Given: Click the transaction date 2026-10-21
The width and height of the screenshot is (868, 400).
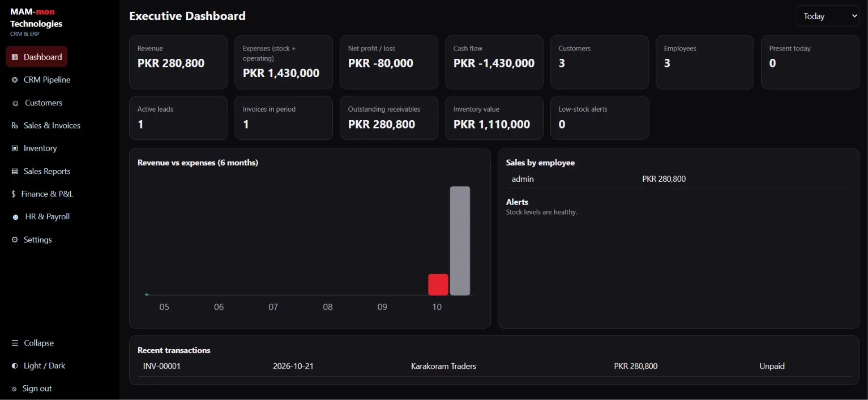Looking at the screenshot, I should click(x=293, y=366).
